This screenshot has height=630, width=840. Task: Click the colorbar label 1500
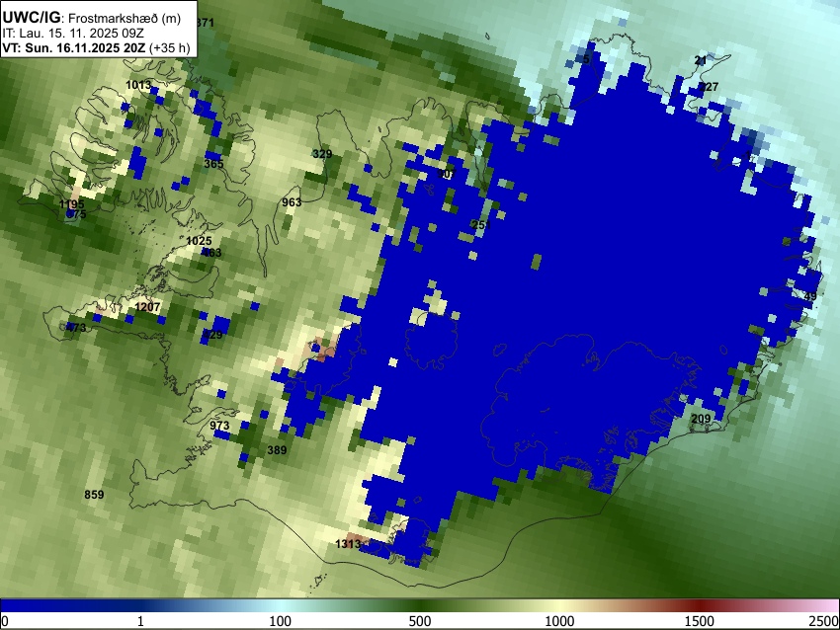(700, 621)
